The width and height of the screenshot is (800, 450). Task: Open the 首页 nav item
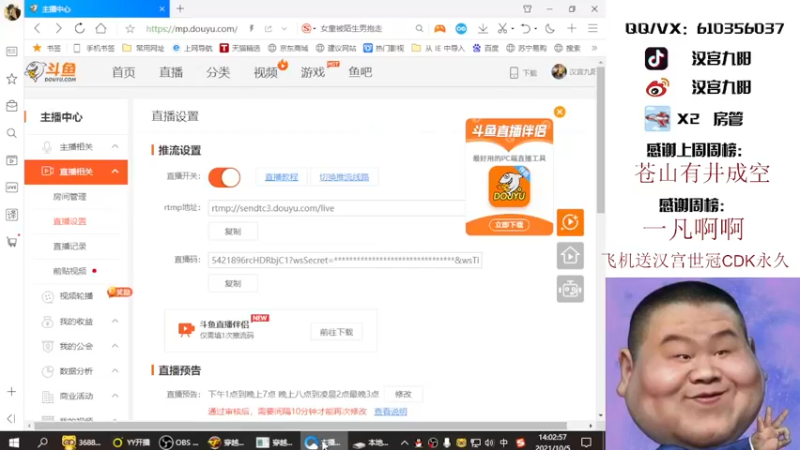[123, 72]
